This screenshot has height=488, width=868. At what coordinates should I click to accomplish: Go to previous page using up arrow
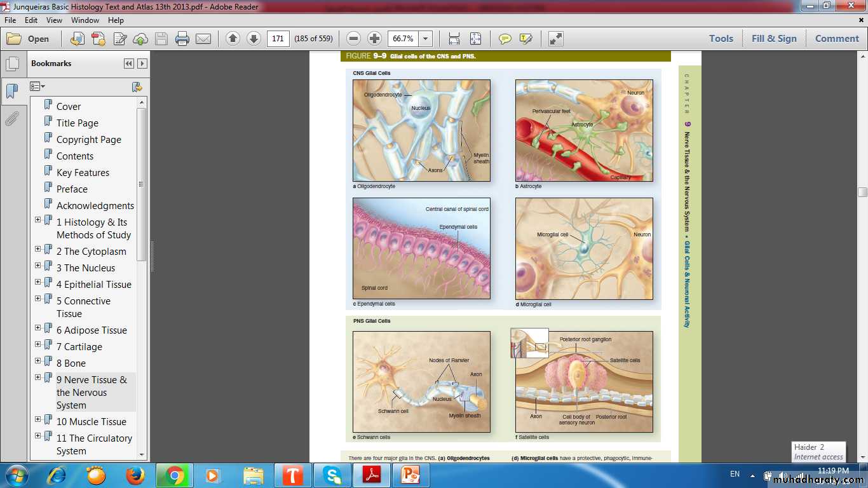click(233, 39)
